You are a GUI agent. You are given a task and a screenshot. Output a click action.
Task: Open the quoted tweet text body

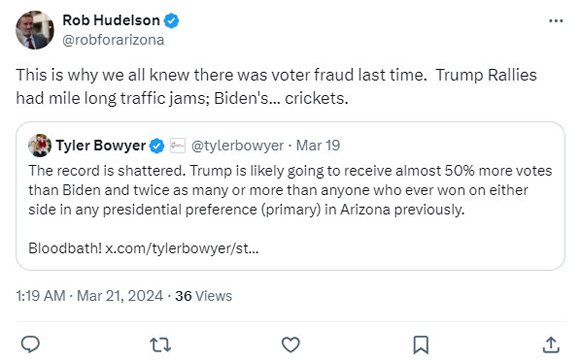click(290, 190)
